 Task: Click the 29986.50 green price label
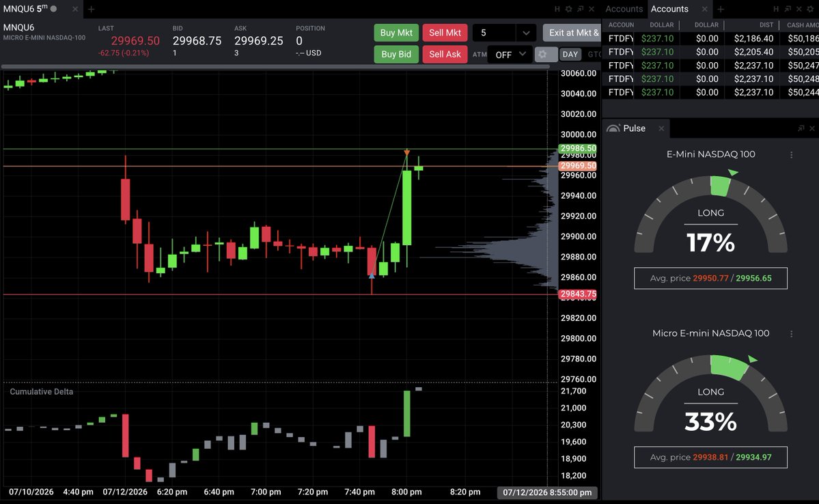click(578, 148)
